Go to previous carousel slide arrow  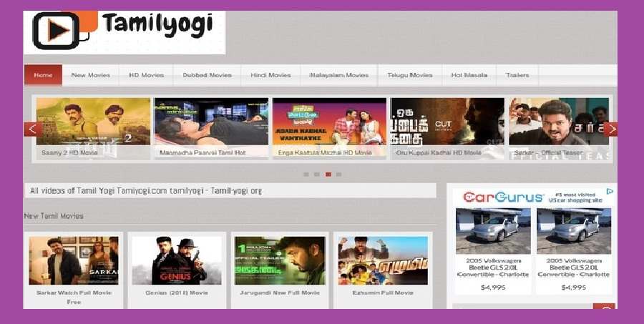pyautogui.click(x=33, y=129)
